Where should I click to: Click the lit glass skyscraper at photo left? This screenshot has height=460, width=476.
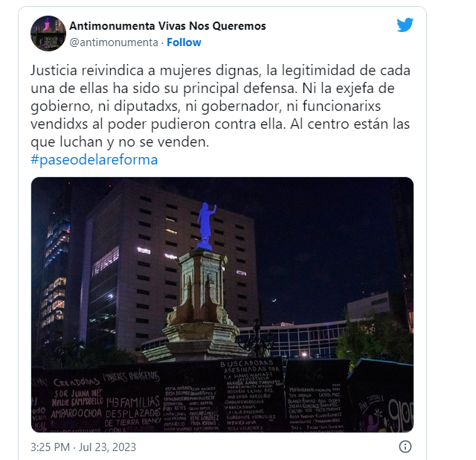pos(54,273)
